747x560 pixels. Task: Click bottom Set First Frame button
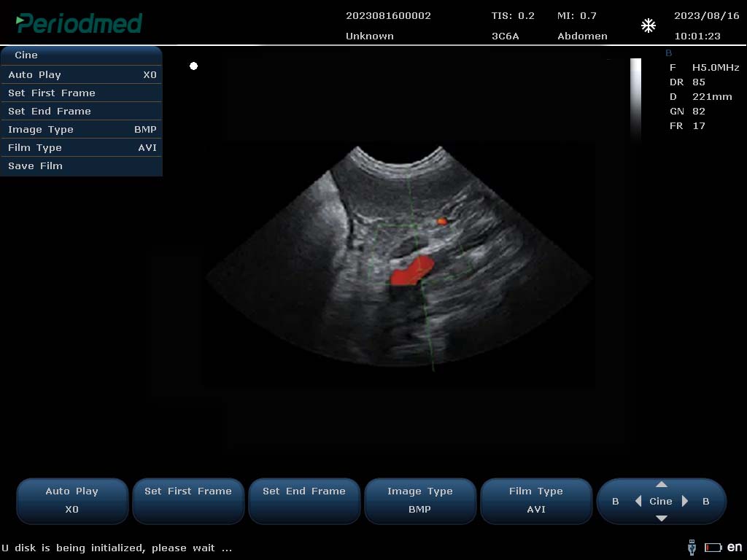click(188, 501)
